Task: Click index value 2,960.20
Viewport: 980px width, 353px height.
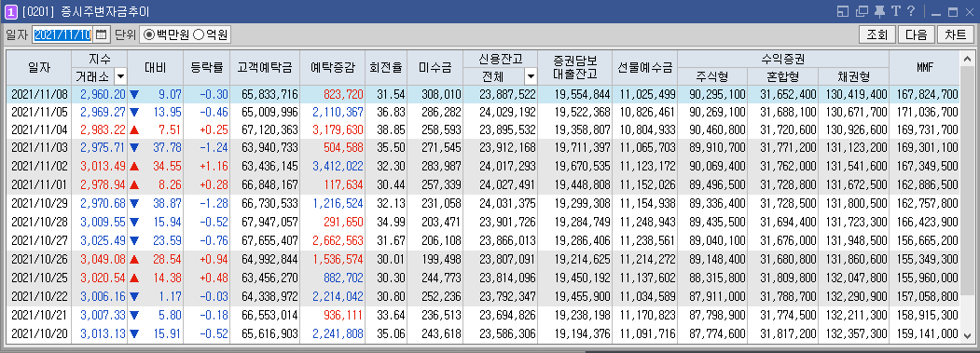Action: pos(104,94)
